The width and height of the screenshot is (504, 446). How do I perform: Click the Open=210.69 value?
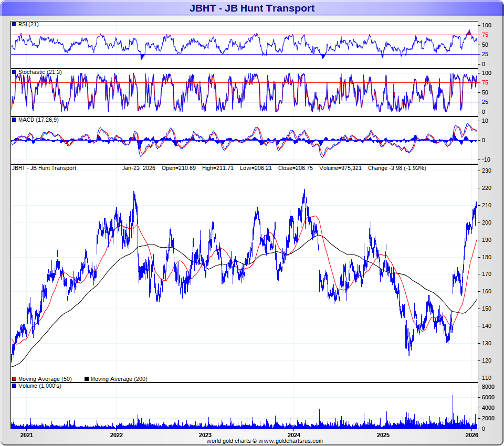click(x=178, y=168)
